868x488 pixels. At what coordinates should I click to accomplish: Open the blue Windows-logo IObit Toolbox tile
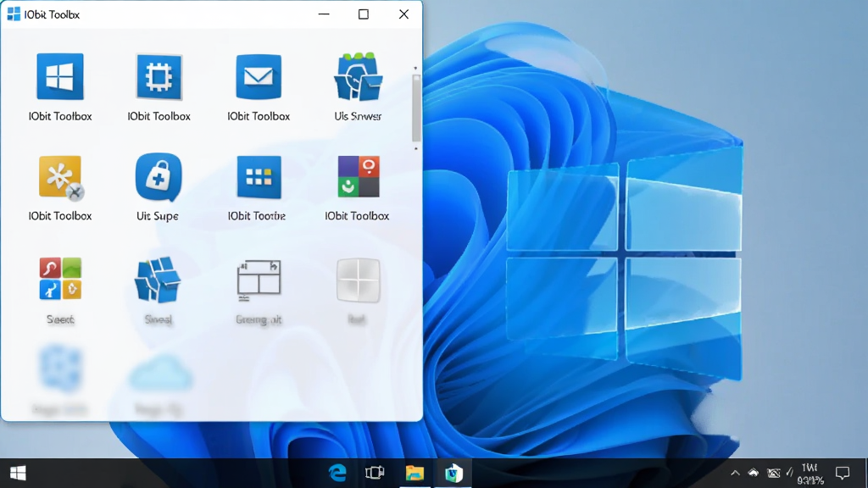pos(60,76)
